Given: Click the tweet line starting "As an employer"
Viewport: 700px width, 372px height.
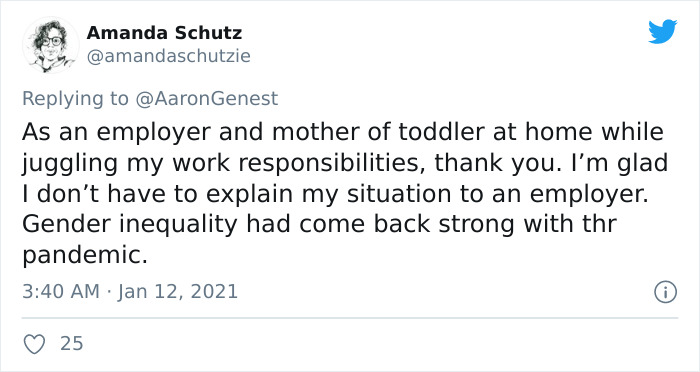Looking at the screenshot, I should [x=343, y=132].
